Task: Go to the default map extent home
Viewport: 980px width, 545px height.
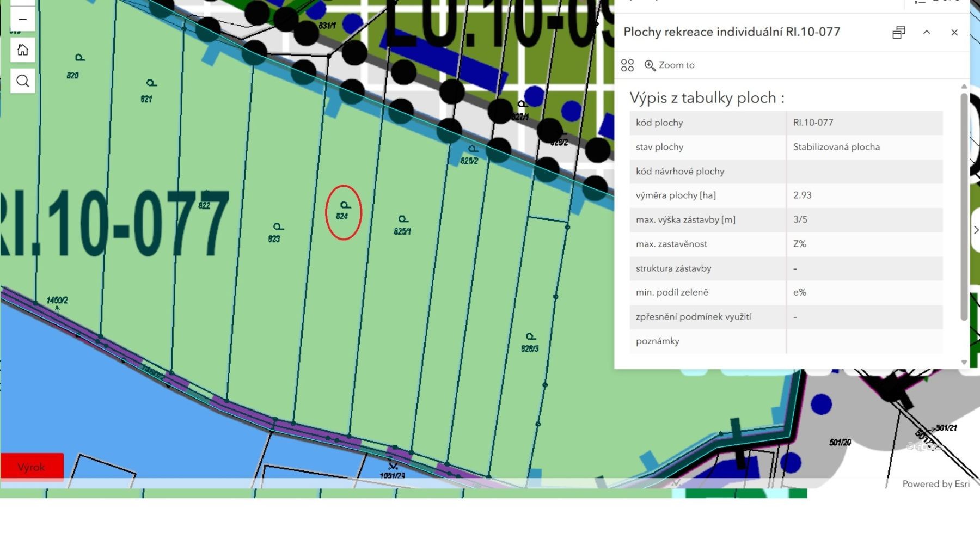Action: coord(22,50)
